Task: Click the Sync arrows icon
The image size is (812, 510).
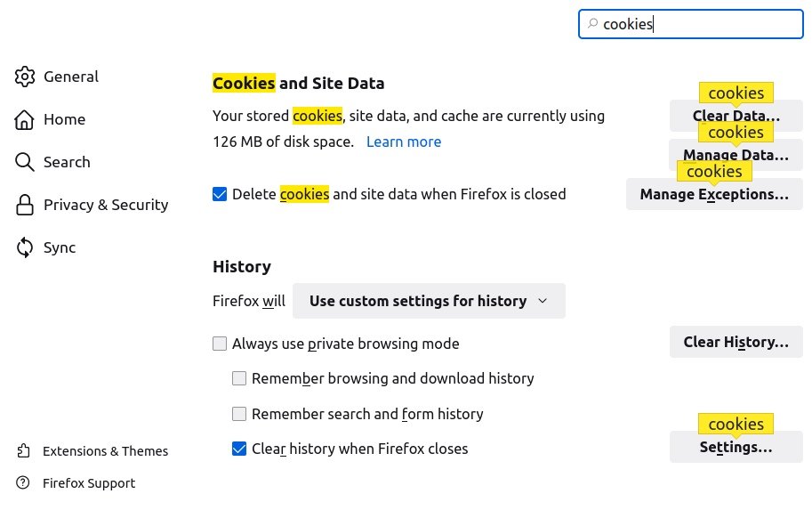Action: point(25,247)
